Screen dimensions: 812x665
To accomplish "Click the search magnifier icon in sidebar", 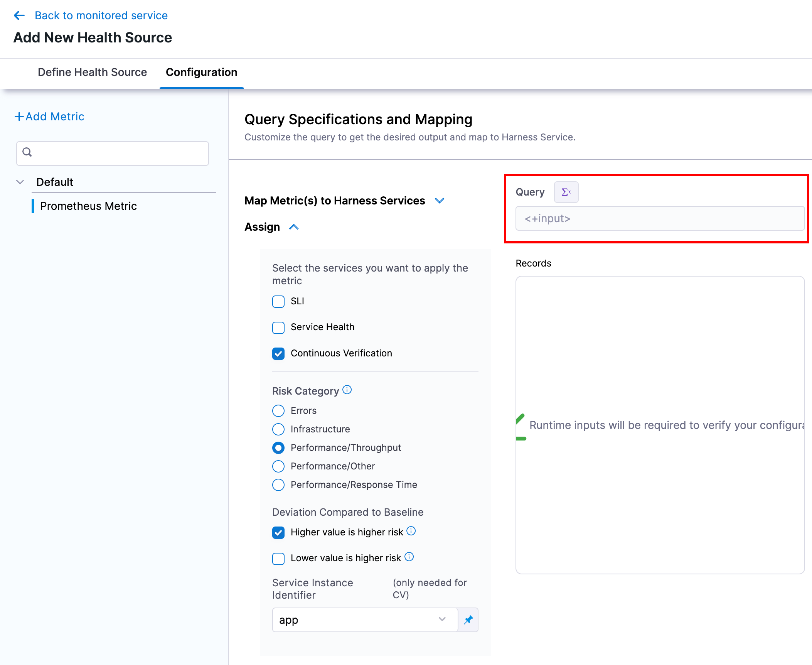I will coord(27,152).
